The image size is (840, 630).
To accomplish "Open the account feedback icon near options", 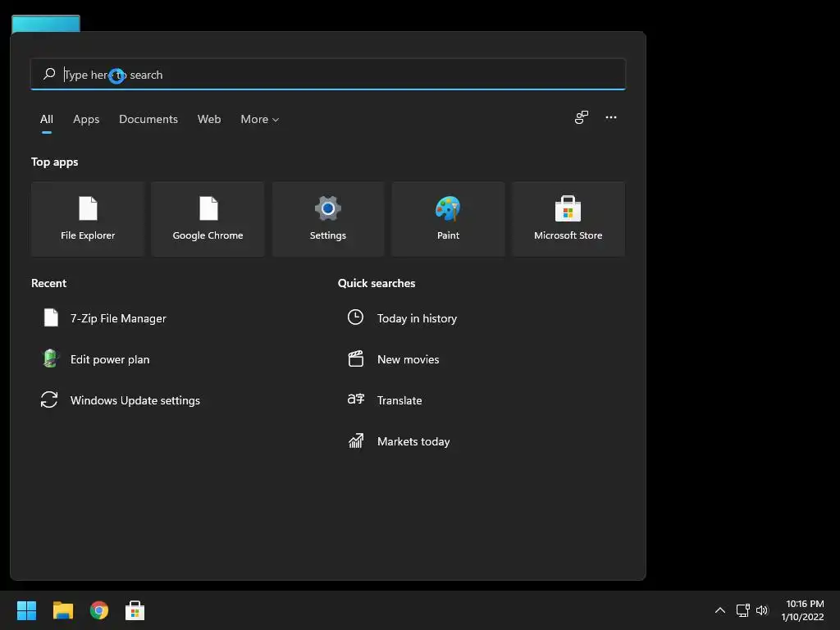I will [x=582, y=117].
